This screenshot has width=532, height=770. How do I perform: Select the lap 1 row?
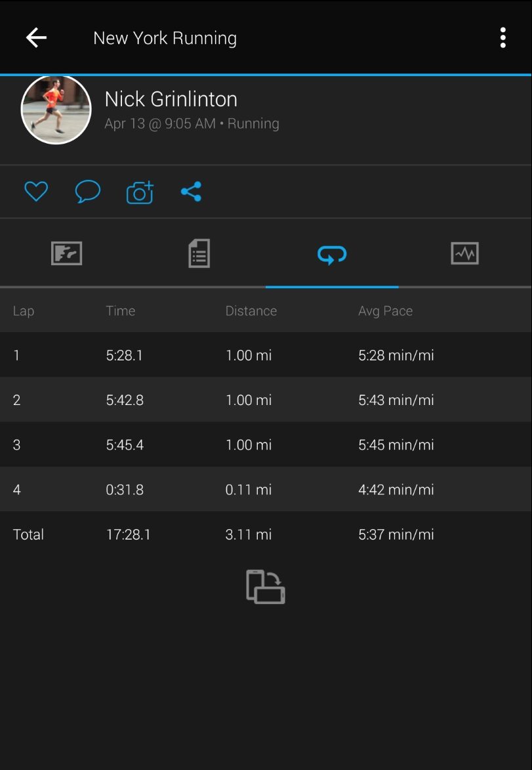click(266, 356)
